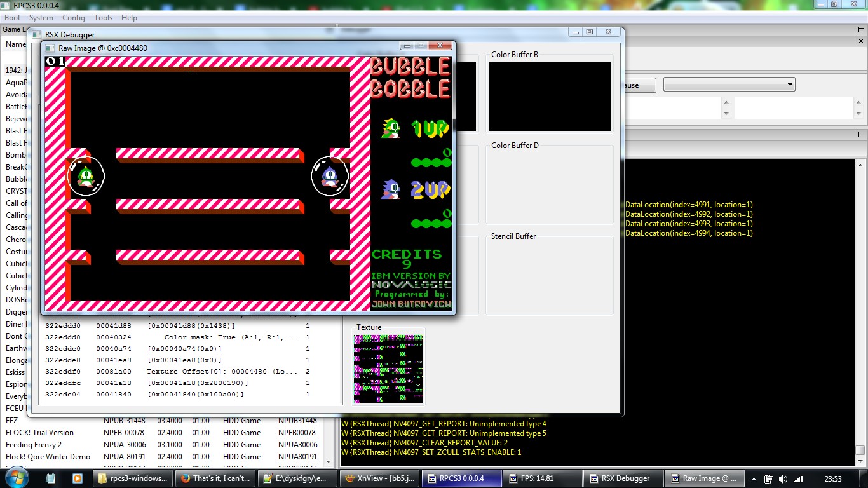This screenshot has height=488, width=868.
Task: Open the Config menu
Action: (x=73, y=18)
